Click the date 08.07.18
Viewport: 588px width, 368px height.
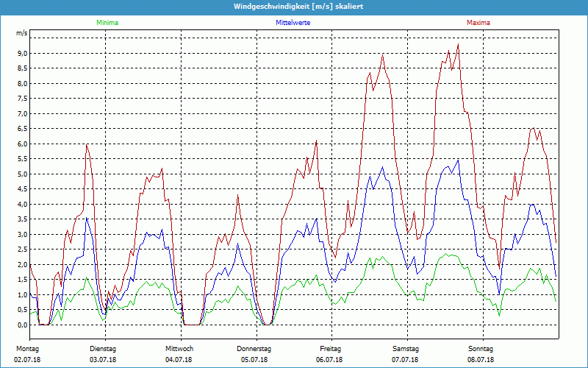point(481,360)
